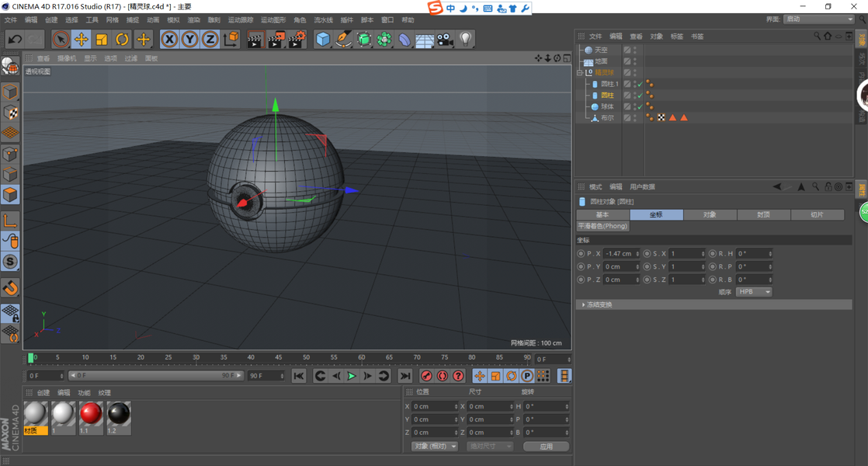Open the 顺序 HPB rotation order dropdown
Image resolution: width=868 pixels, height=466 pixels.
(x=753, y=292)
